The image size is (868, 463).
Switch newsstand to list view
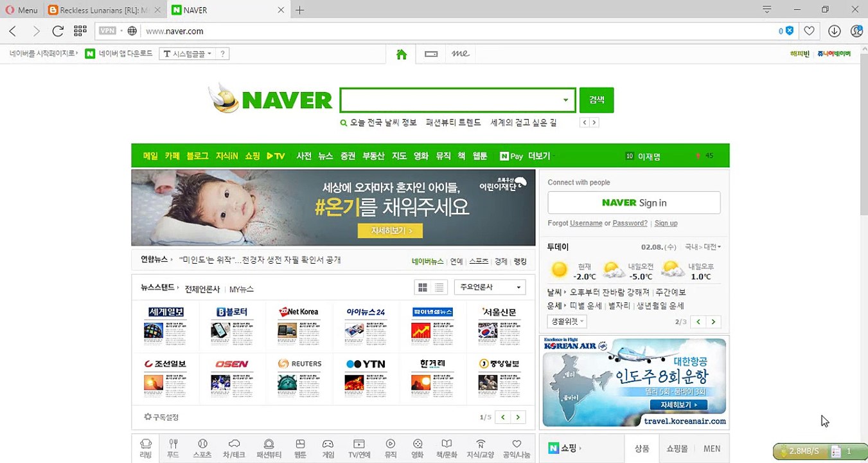pyautogui.click(x=439, y=287)
